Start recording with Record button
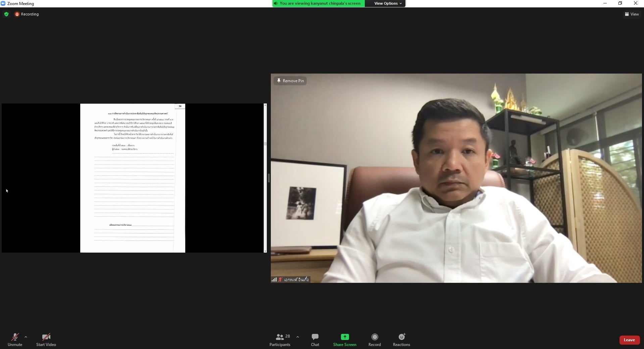The image size is (644, 349). tap(375, 340)
